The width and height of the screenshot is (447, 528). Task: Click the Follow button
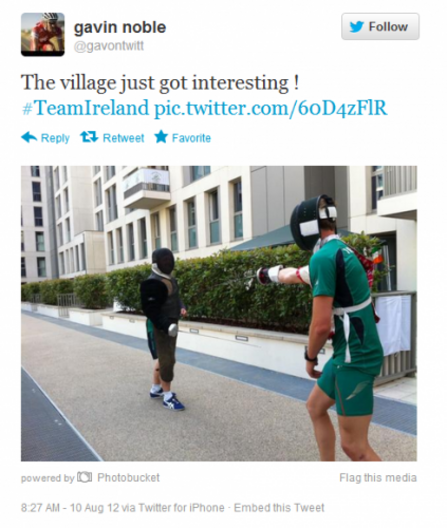pos(380,27)
